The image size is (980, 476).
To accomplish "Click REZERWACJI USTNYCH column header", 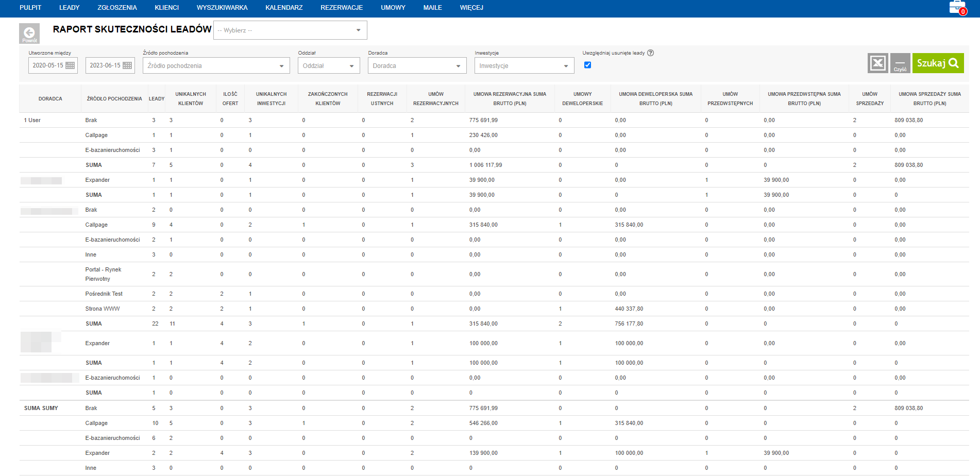I will click(382, 98).
